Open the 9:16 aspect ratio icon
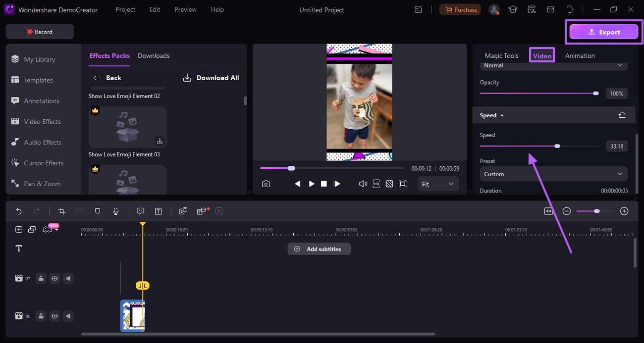The image size is (644, 343). (376, 184)
